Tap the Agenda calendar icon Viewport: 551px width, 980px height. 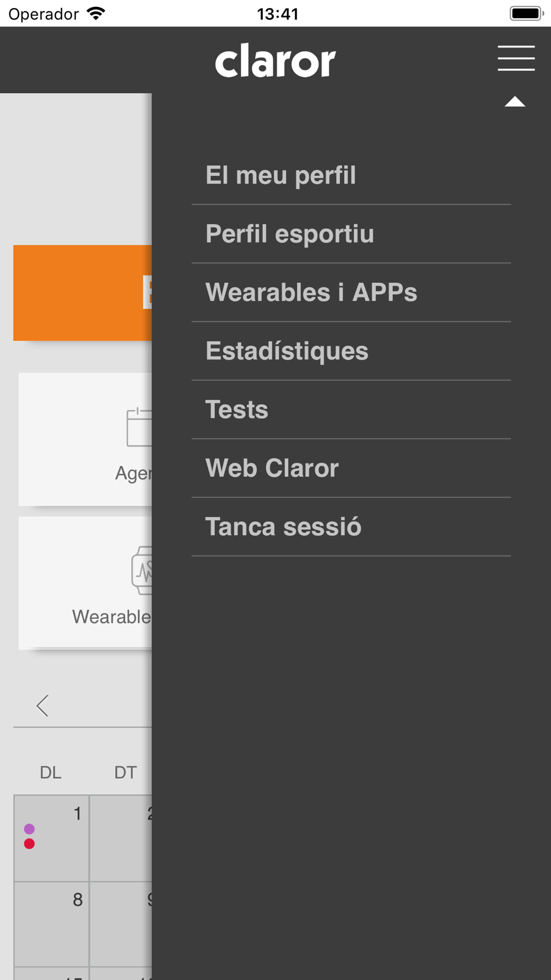(x=139, y=427)
